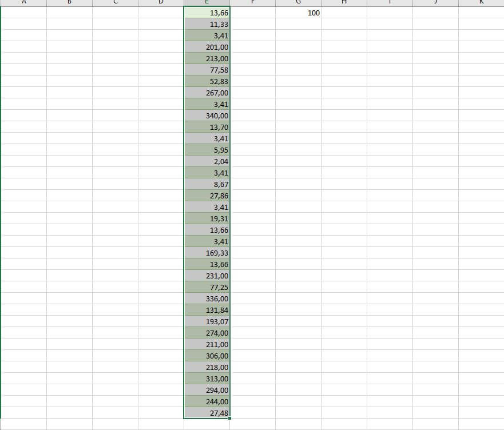The width and height of the screenshot is (504, 430).
Task: Click the cell with 218,00
Action: 207,367
